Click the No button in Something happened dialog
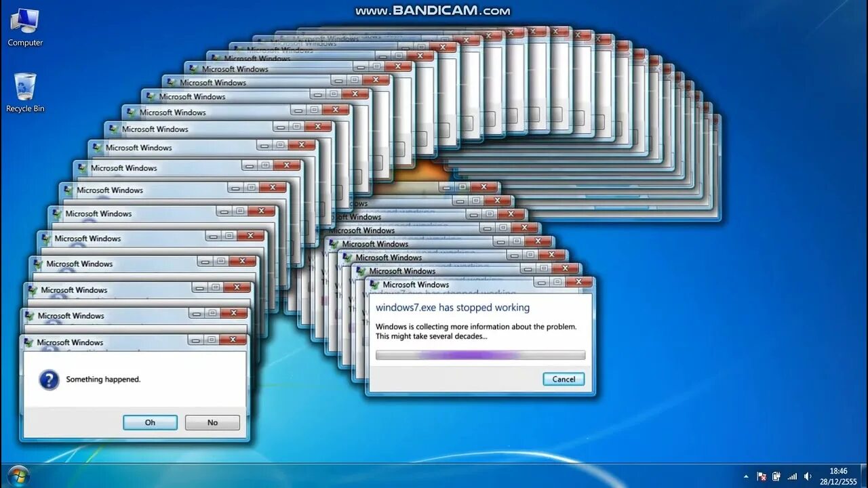Image resolution: width=868 pixels, height=488 pixels. (x=212, y=422)
